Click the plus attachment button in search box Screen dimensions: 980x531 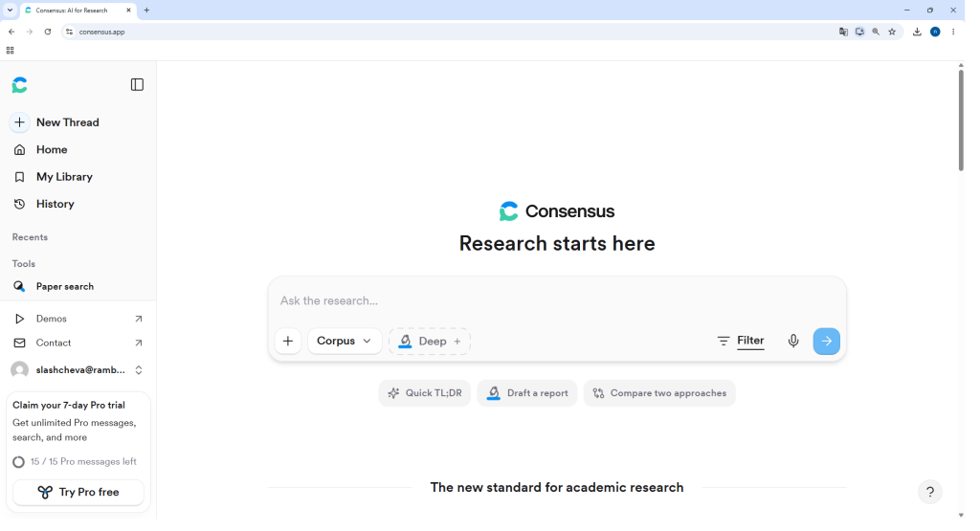[x=288, y=342]
